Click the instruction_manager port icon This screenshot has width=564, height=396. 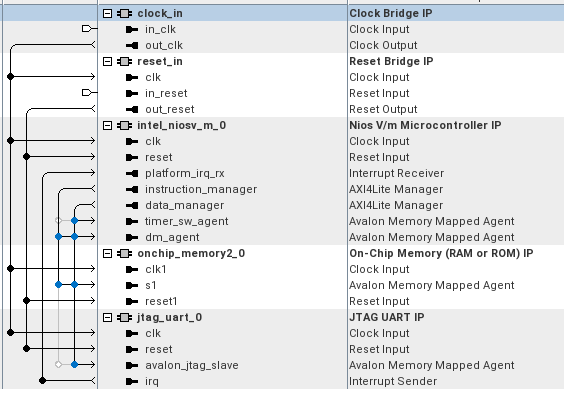tap(132, 190)
